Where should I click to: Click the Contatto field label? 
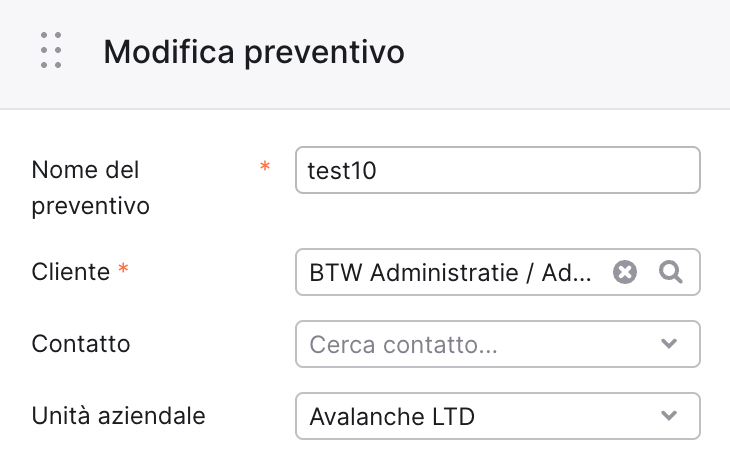click(x=81, y=344)
